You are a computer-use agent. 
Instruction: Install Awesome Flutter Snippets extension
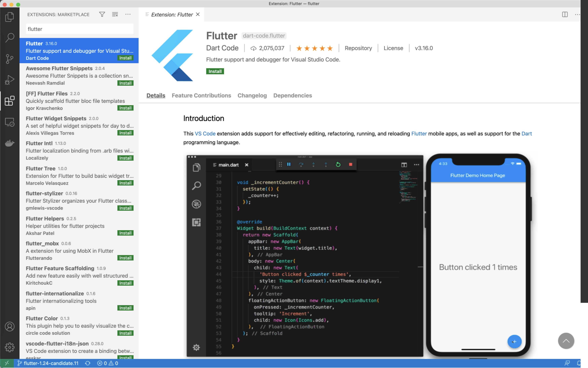[x=125, y=83]
